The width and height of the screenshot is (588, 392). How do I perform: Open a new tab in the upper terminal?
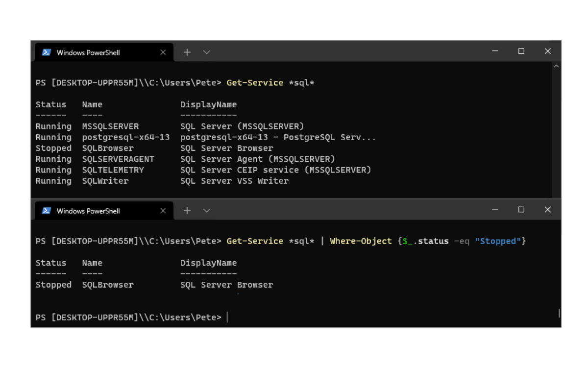click(x=187, y=52)
